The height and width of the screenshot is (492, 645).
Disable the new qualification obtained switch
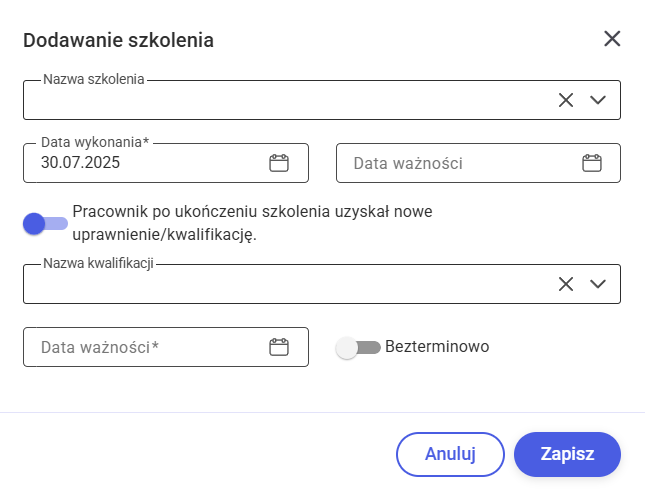coord(45,223)
